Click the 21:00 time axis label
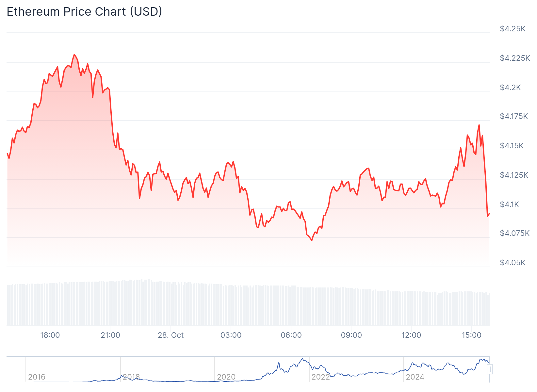Image resolution: width=537 pixels, height=392 pixels. [110, 335]
